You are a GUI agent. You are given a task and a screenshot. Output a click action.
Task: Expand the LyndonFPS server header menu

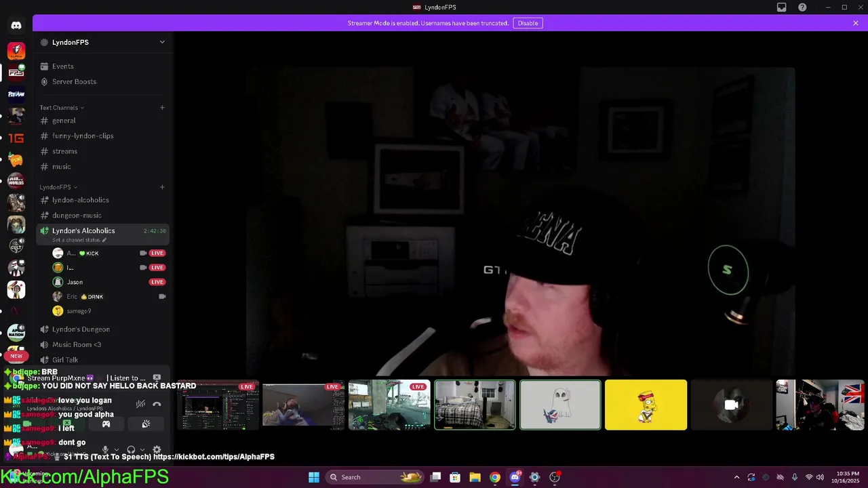click(x=162, y=42)
